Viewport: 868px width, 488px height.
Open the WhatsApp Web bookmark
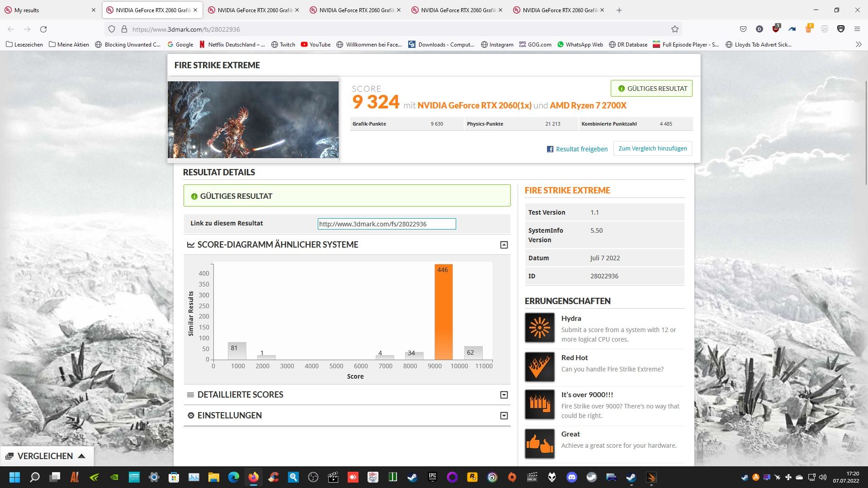(x=580, y=44)
